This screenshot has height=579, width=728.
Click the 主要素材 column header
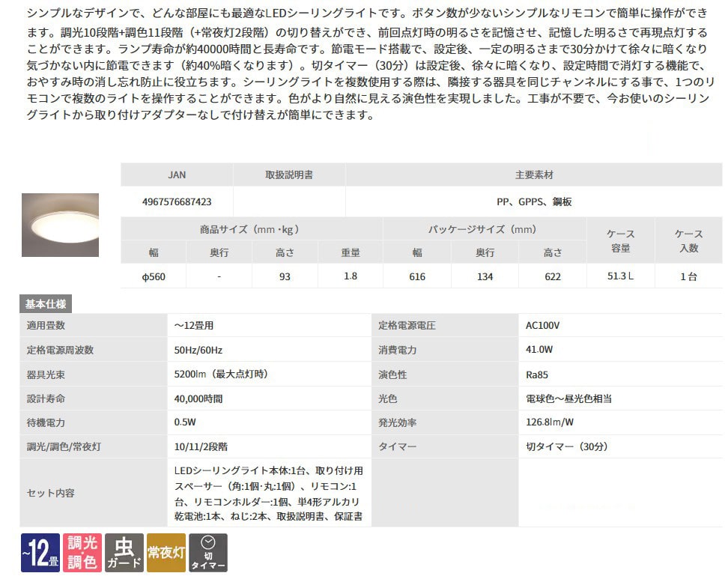click(534, 175)
